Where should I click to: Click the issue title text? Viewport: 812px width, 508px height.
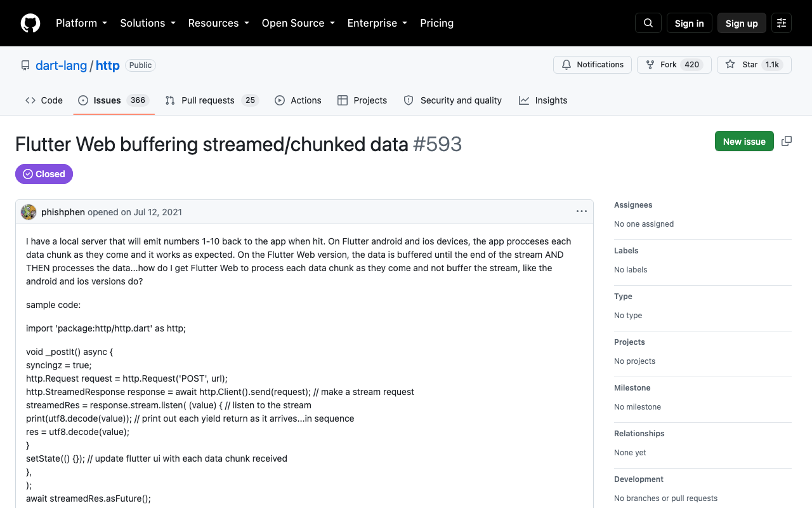click(x=212, y=144)
